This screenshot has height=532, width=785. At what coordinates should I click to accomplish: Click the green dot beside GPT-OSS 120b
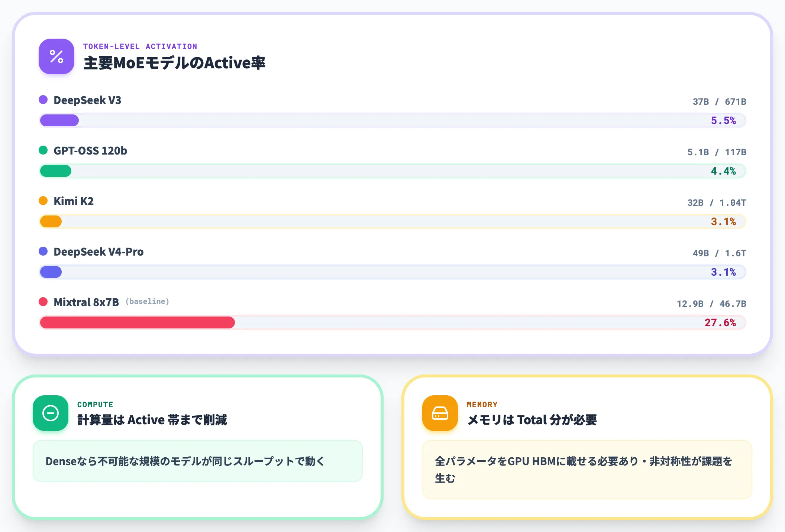pos(43,150)
